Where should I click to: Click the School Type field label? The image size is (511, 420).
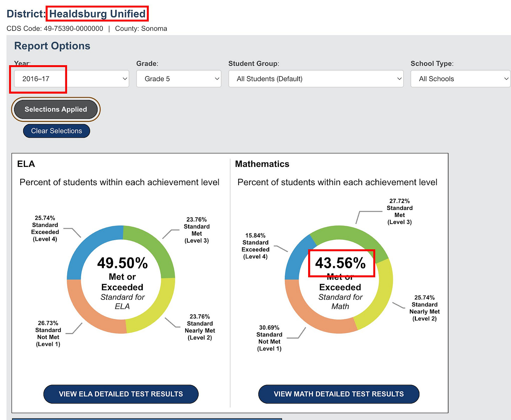(432, 63)
